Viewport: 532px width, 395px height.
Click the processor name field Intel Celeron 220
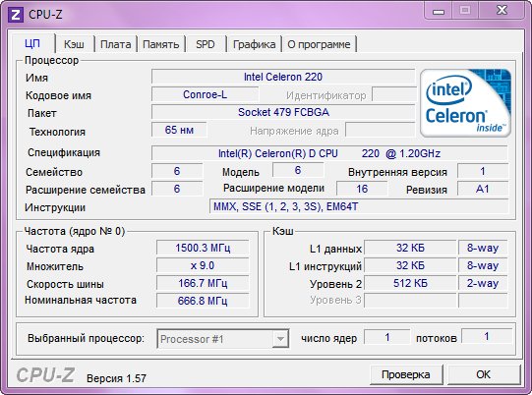point(283,77)
